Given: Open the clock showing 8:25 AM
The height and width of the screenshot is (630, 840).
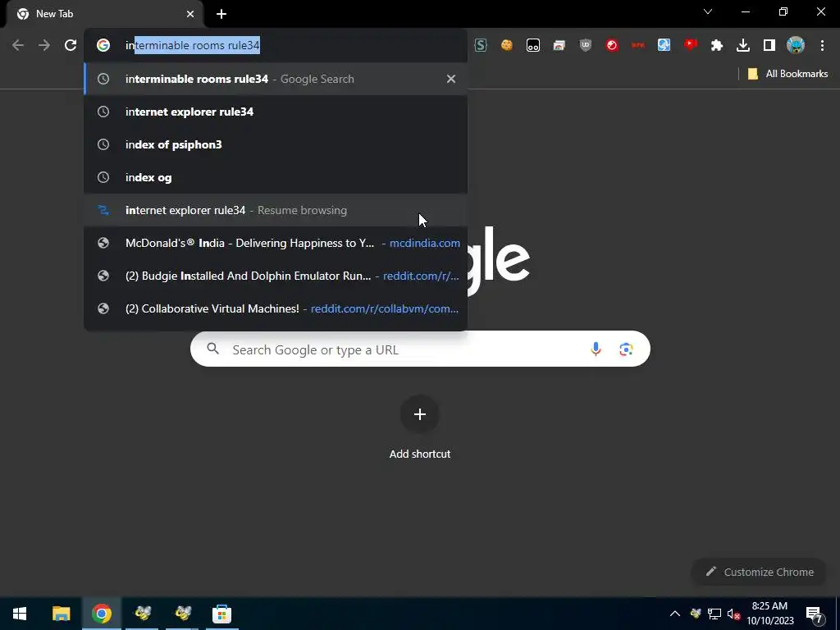Looking at the screenshot, I should tap(770, 614).
